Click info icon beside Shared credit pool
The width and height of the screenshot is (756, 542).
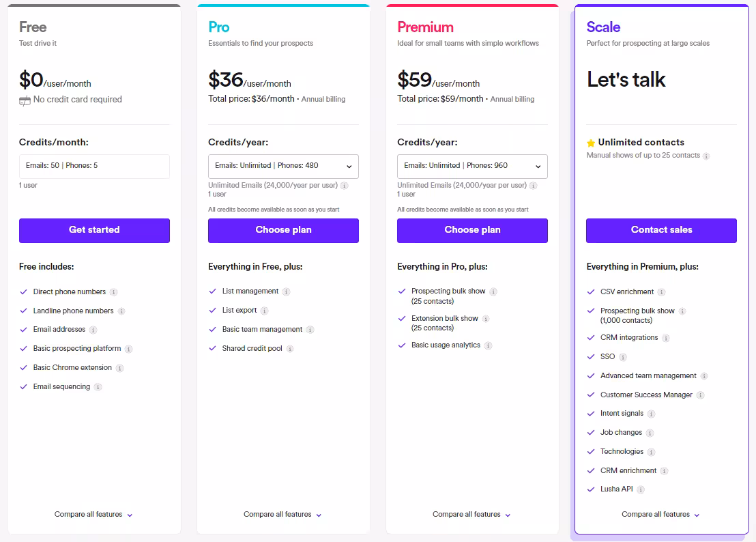(x=290, y=349)
